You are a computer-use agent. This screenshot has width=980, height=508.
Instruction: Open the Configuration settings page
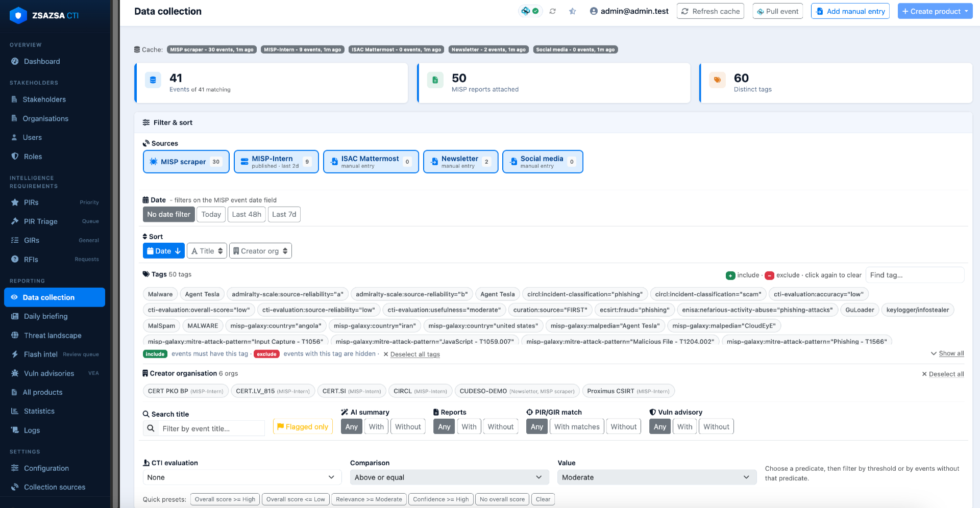(55, 468)
